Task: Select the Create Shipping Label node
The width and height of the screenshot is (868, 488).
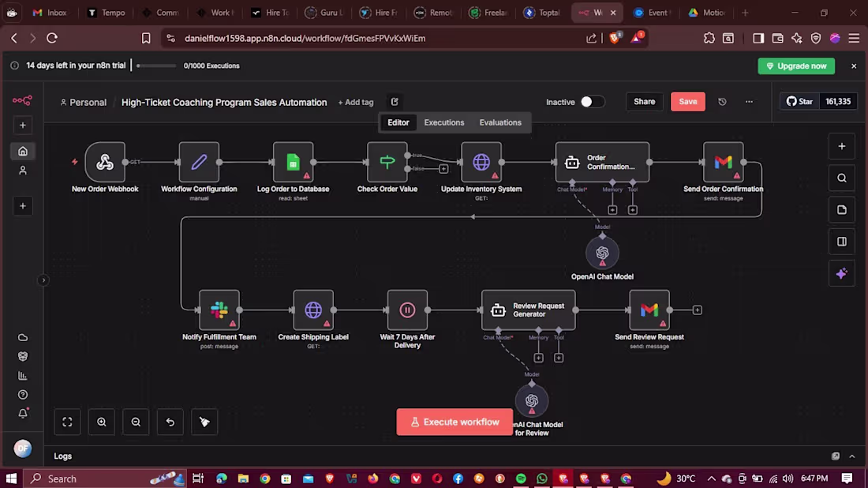Action: [x=313, y=310]
